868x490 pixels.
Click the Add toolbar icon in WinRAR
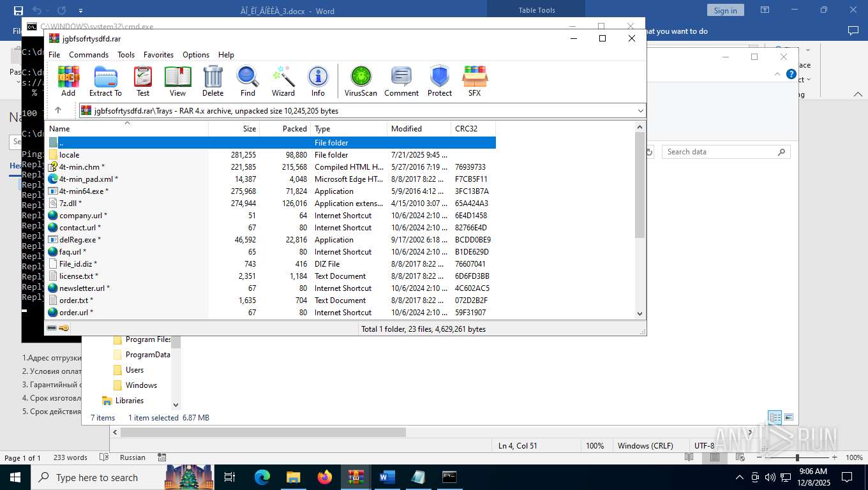[68, 81]
